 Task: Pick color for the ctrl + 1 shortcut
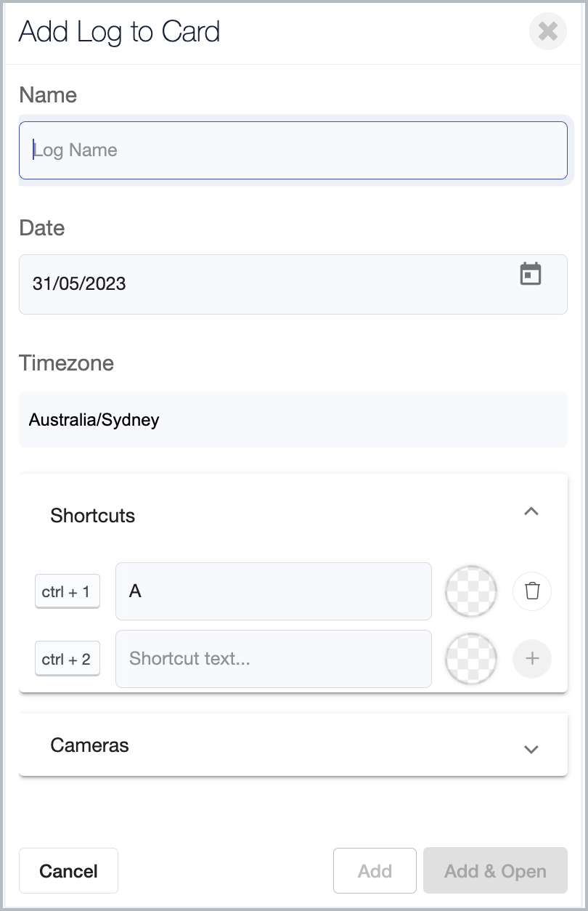tap(471, 591)
